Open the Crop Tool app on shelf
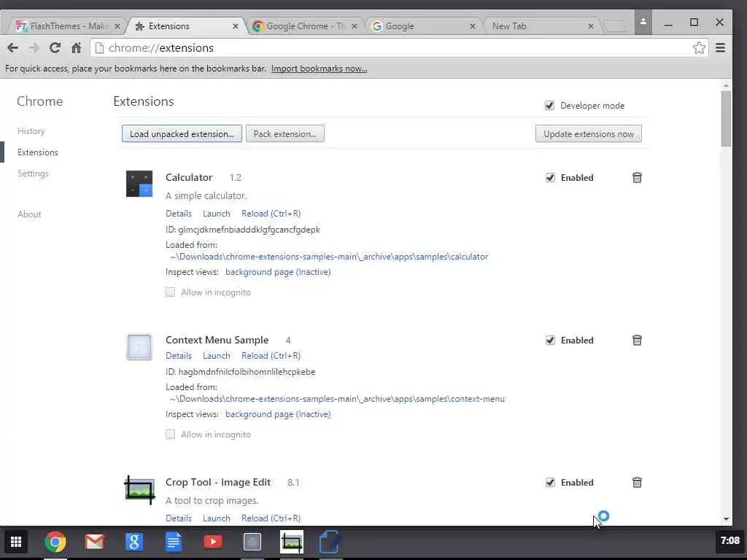Screen dimensions: 747x560 click(292, 542)
